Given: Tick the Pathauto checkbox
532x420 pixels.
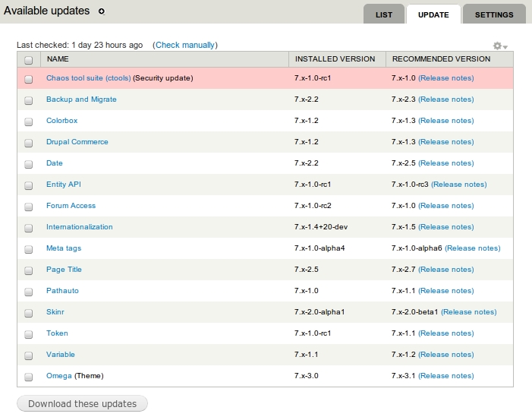Looking at the screenshot, I should 29,292.
